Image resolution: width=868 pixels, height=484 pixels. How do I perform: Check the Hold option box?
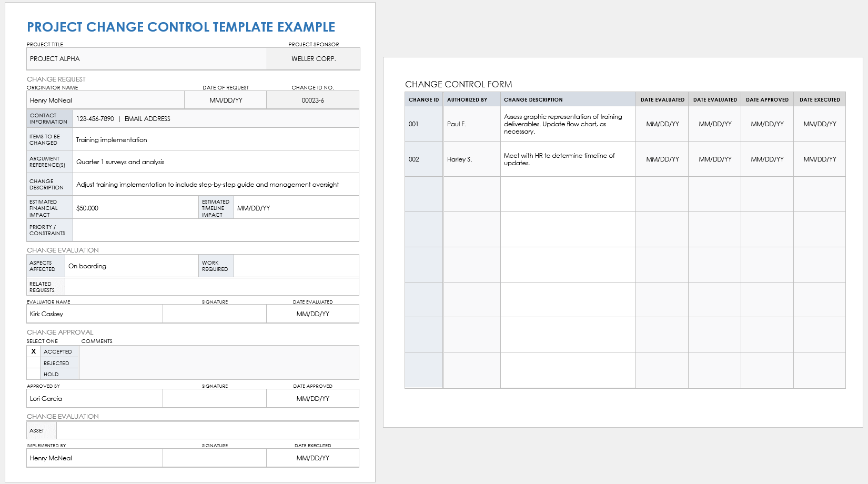(x=33, y=374)
